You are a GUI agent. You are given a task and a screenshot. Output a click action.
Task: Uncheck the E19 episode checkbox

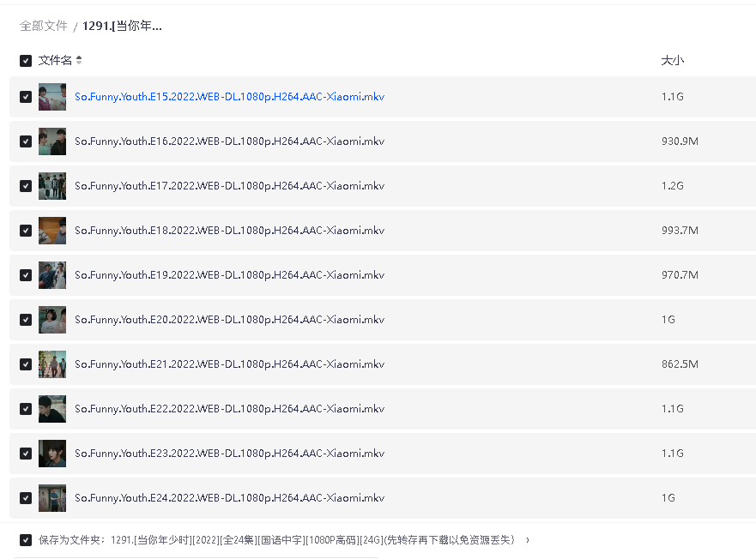(x=25, y=274)
